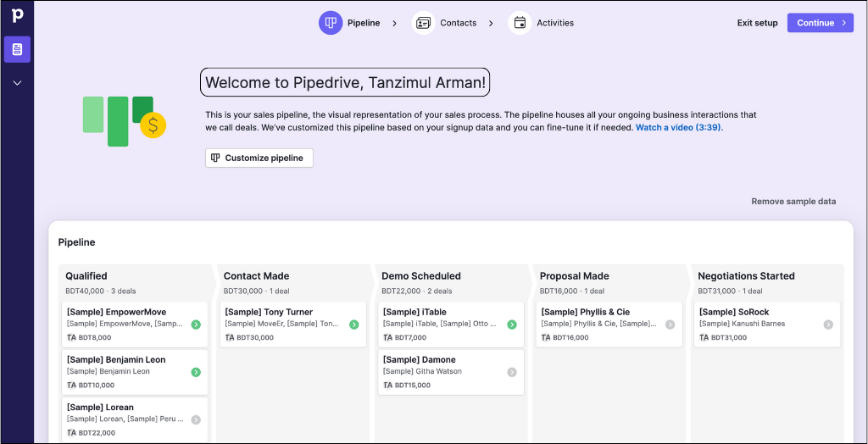This screenshot has width=868, height=444.
Task: Click the Continue button
Action: point(821,23)
